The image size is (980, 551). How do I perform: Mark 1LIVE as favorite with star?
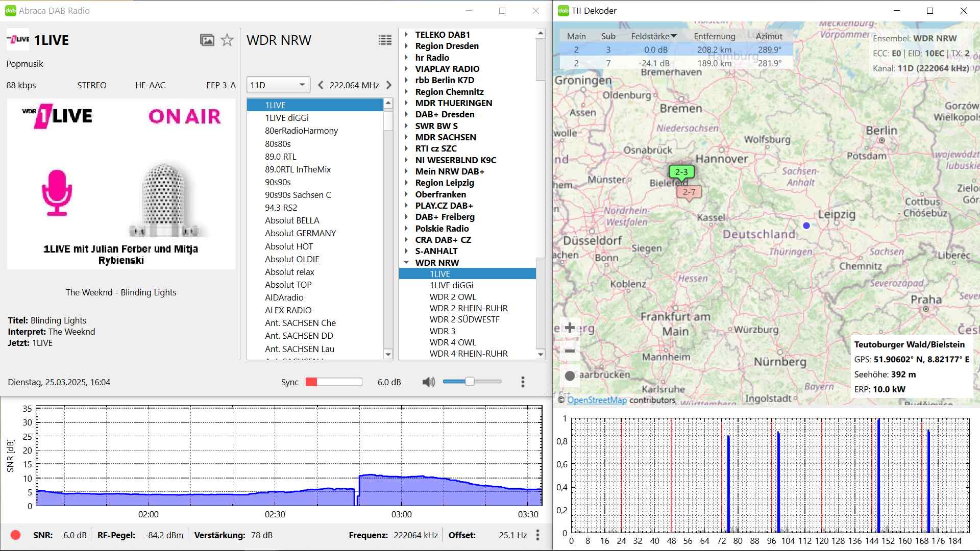coord(227,40)
